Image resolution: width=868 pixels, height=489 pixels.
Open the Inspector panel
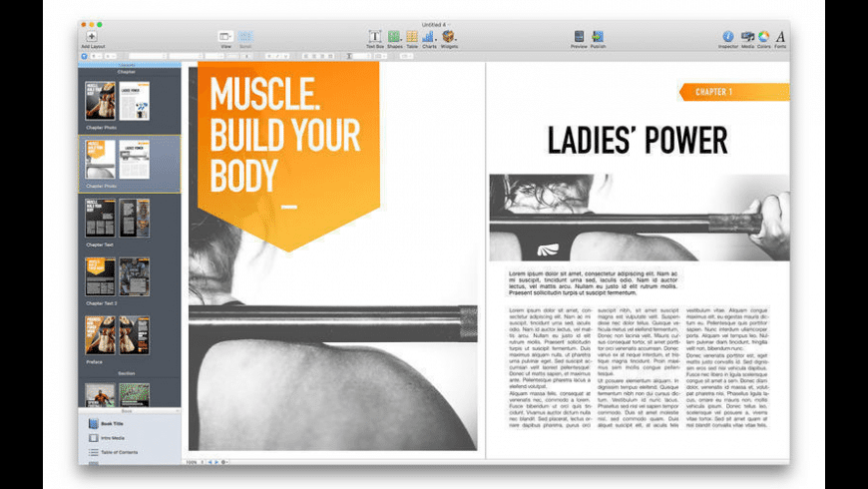[x=728, y=37]
